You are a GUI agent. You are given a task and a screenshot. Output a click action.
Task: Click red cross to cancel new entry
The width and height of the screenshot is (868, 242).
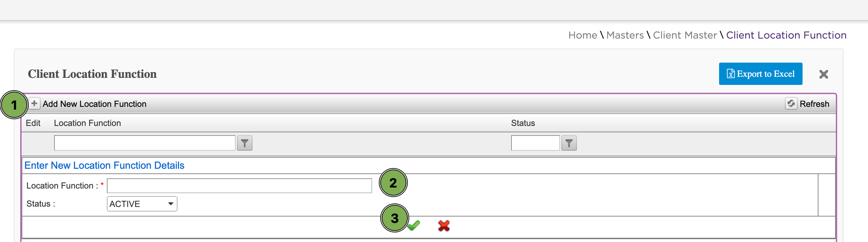(x=444, y=225)
